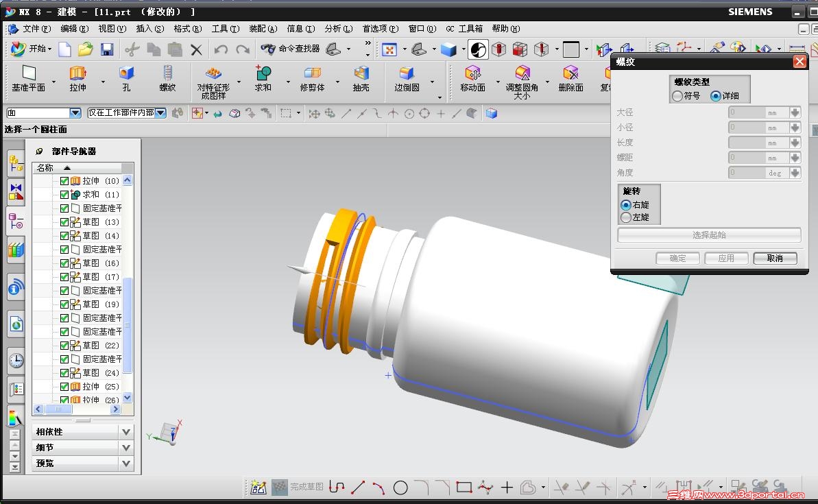Open the 开始 start dropdown
Screen dimensions: 818x504
point(32,49)
